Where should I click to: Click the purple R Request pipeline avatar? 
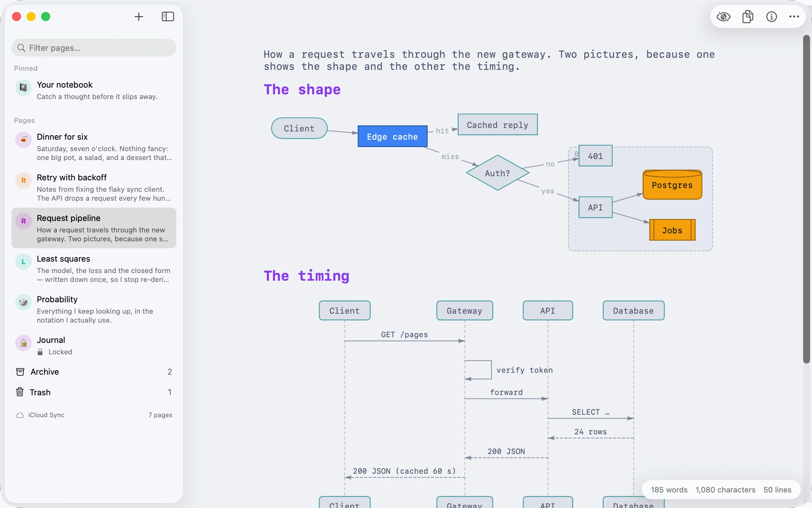[23, 221]
